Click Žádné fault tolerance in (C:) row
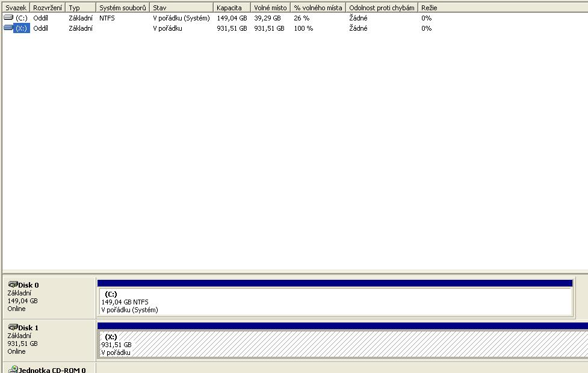 358,18
